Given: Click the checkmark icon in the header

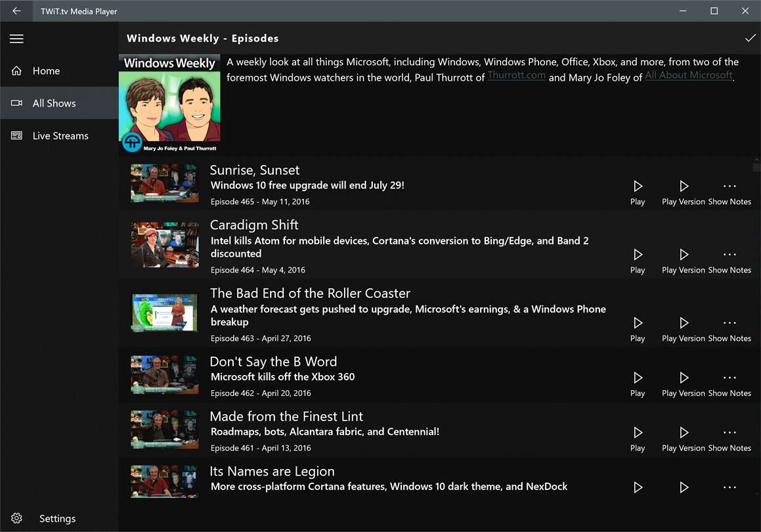Looking at the screenshot, I should point(750,38).
